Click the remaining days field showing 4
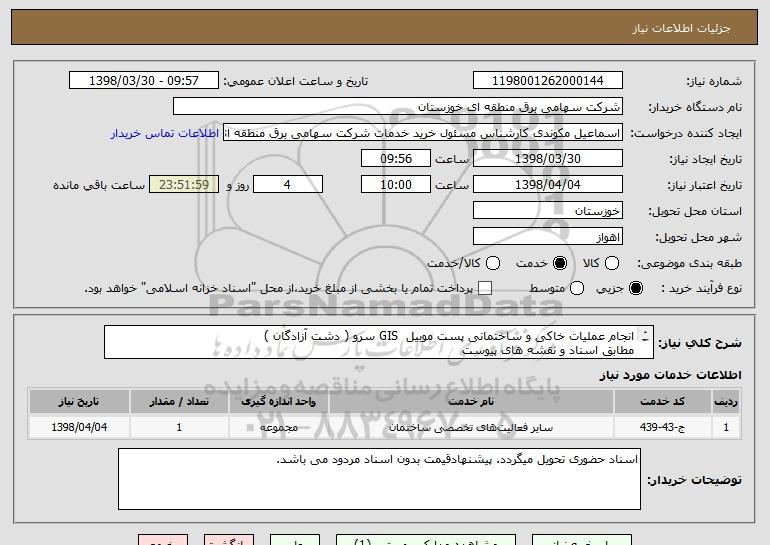 point(288,185)
